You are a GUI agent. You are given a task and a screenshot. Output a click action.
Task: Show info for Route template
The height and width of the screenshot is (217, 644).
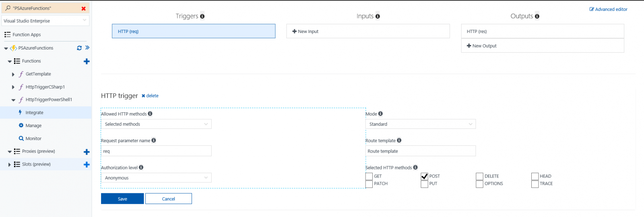[x=399, y=140]
